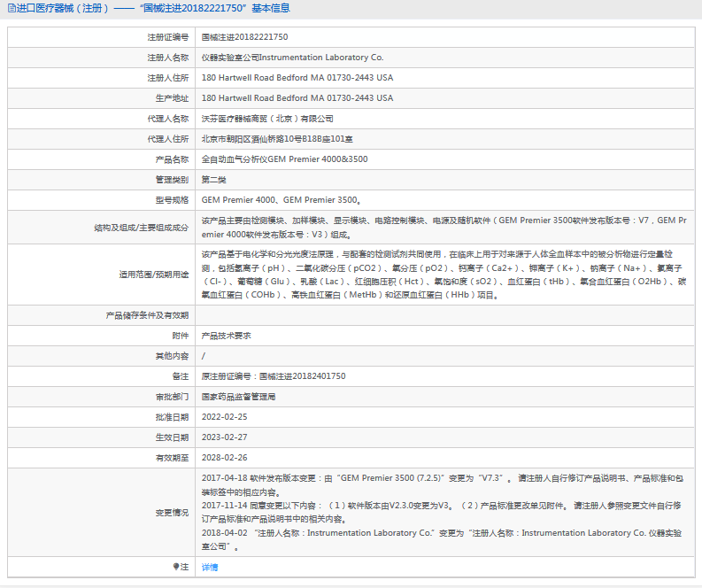Viewport: 702px width, 588px height.
Task: Click the 结构及组成/主要组成成分 label
Action: [142, 228]
